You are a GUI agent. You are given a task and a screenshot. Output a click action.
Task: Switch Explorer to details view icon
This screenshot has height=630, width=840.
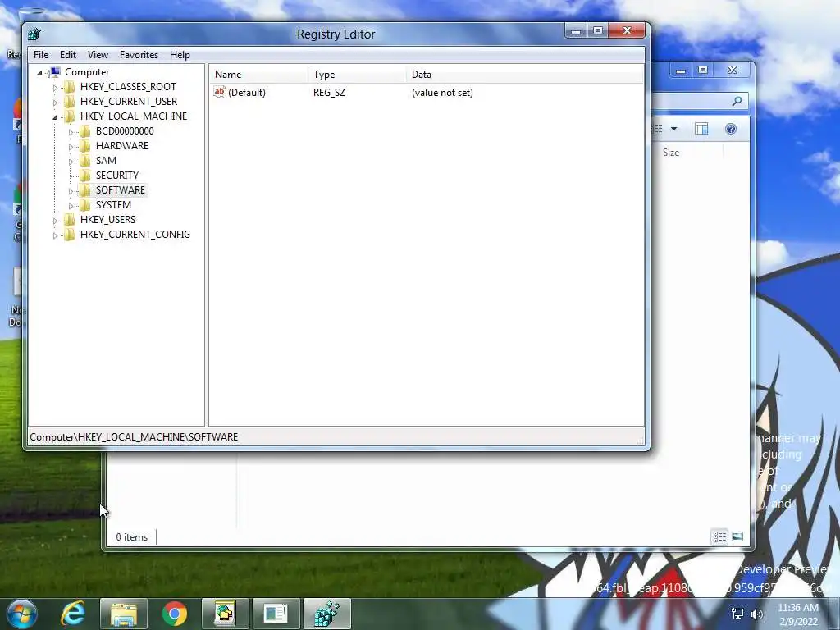click(719, 536)
